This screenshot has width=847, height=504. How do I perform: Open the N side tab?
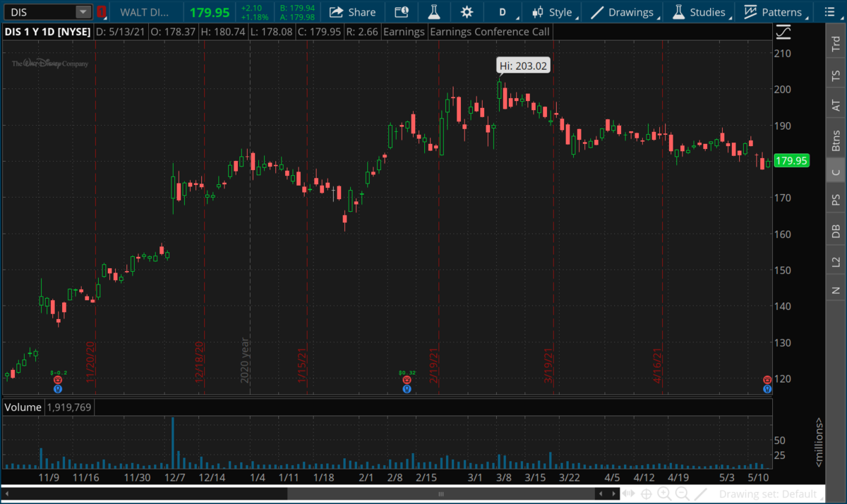pyautogui.click(x=836, y=290)
